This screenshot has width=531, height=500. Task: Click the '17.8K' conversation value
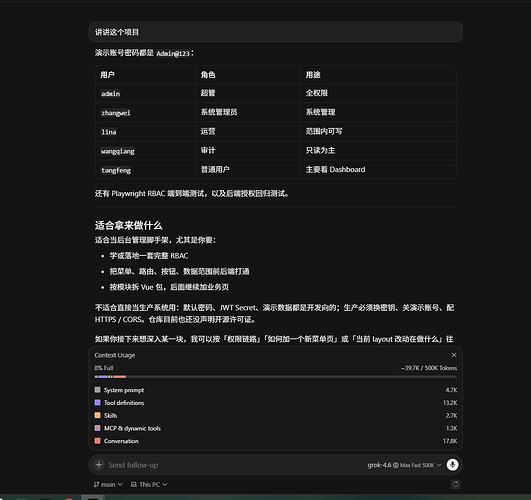(x=450, y=441)
